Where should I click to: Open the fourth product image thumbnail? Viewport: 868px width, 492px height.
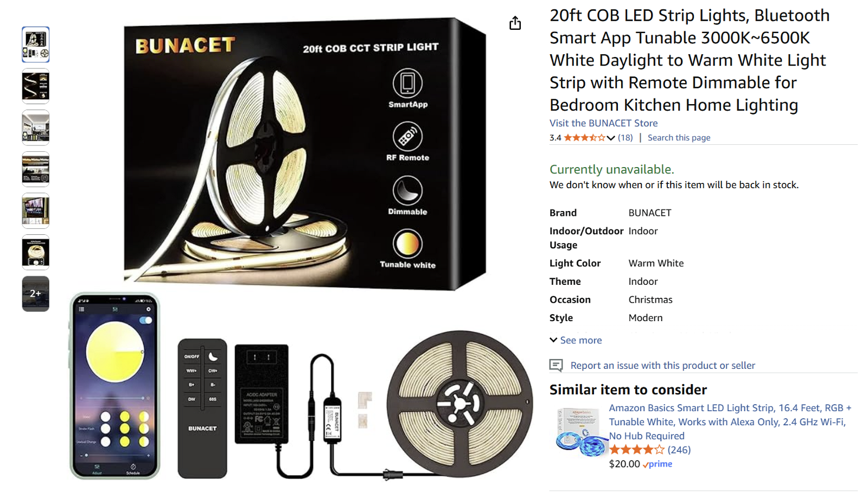[x=36, y=169]
